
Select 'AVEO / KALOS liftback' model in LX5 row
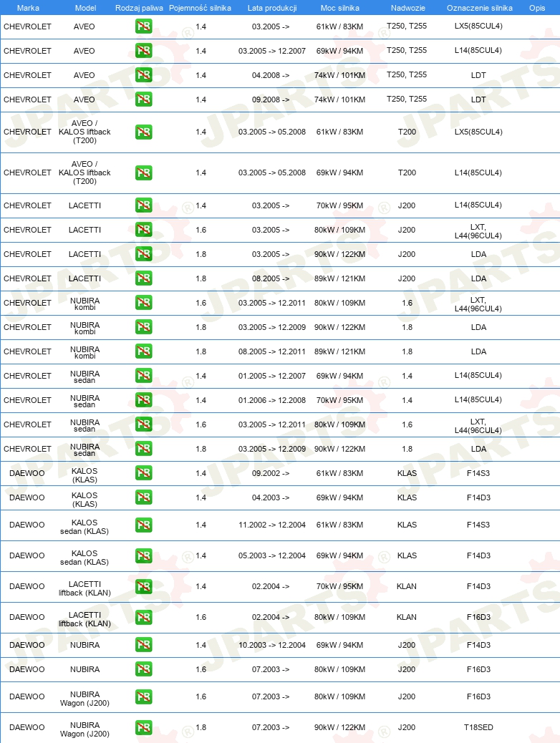[85, 132]
